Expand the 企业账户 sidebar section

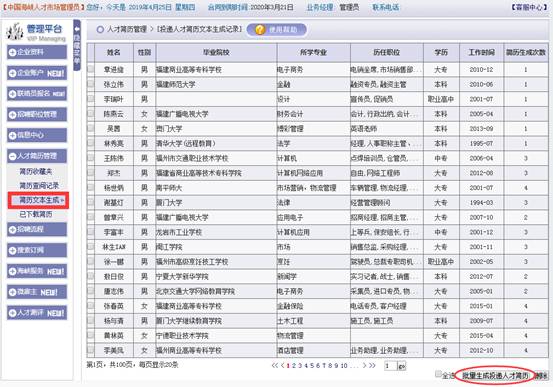(x=37, y=73)
